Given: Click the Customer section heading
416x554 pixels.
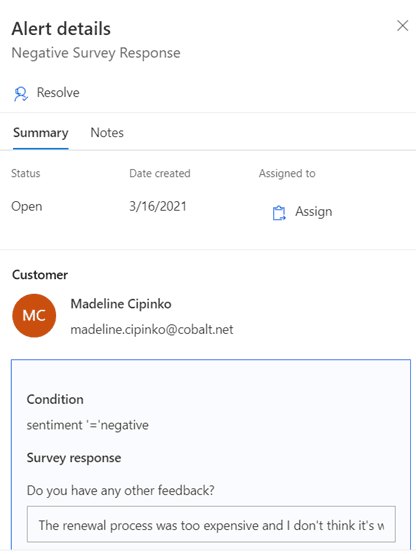Looking at the screenshot, I should click(x=40, y=275).
